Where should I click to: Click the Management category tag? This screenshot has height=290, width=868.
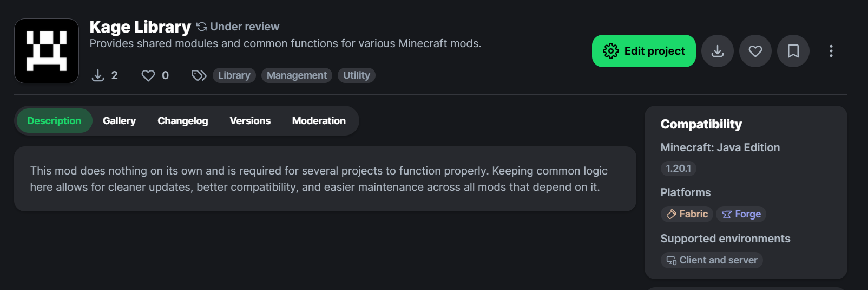coord(297,75)
